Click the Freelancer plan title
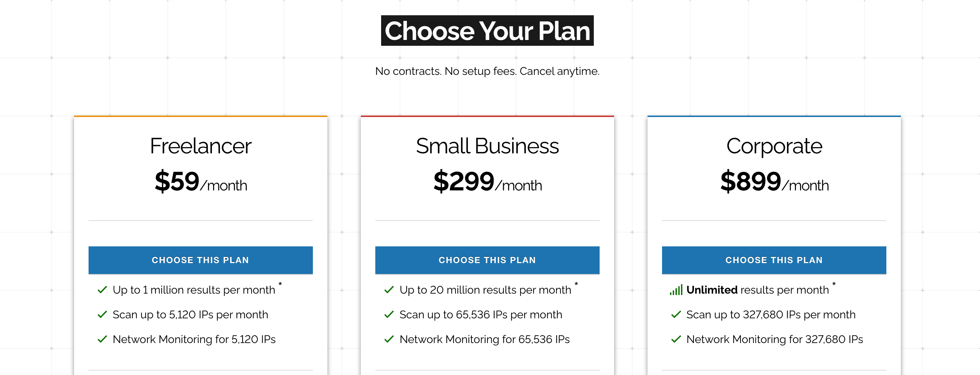The width and height of the screenshot is (980, 375). [x=200, y=146]
